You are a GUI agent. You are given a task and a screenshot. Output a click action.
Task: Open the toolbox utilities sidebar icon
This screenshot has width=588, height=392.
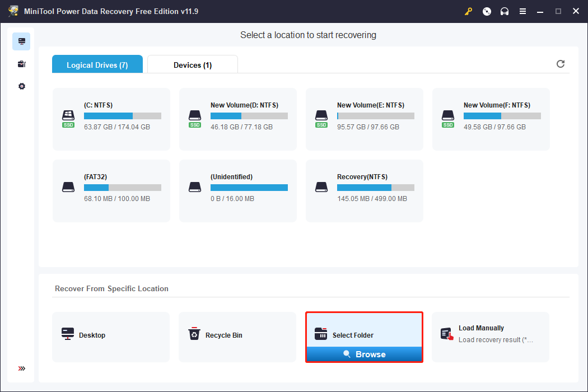[21, 64]
